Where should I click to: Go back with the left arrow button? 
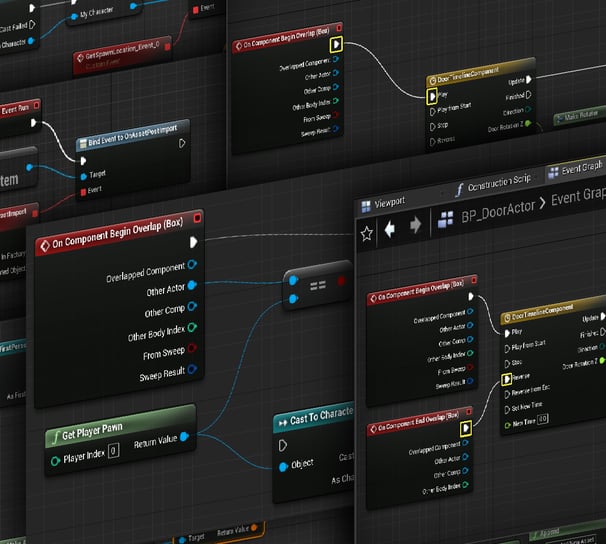pos(390,229)
